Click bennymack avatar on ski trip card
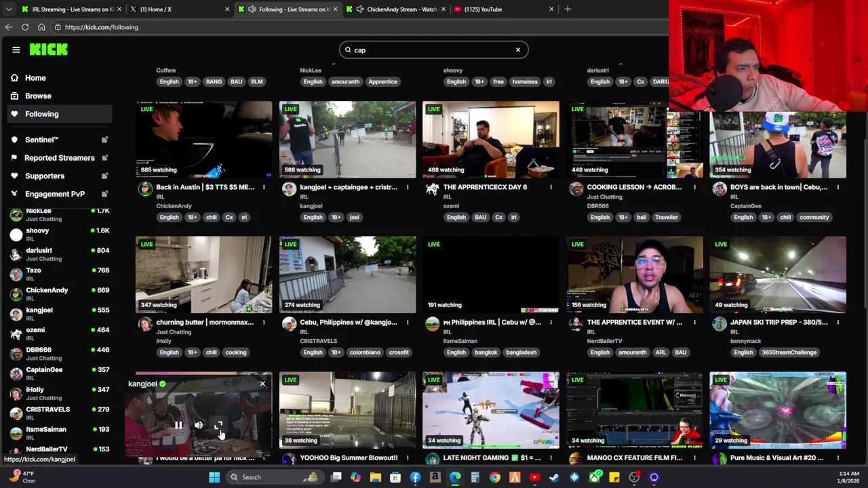 [x=719, y=324]
